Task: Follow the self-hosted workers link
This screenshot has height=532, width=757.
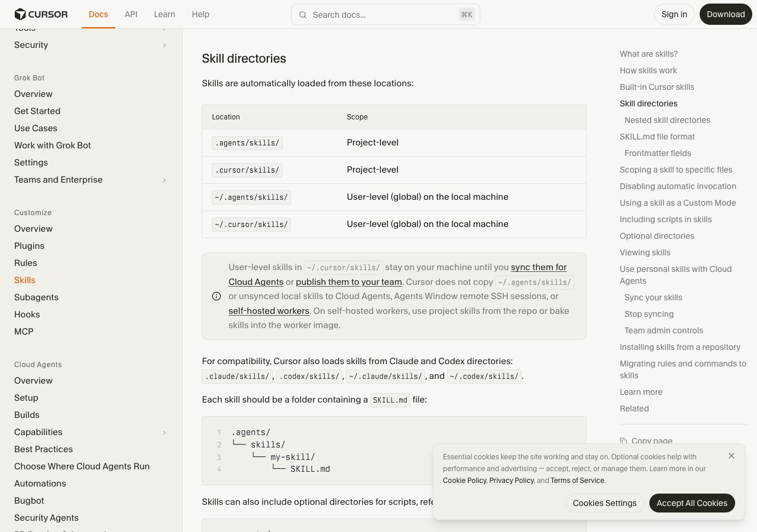Action: [x=269, y=311]
